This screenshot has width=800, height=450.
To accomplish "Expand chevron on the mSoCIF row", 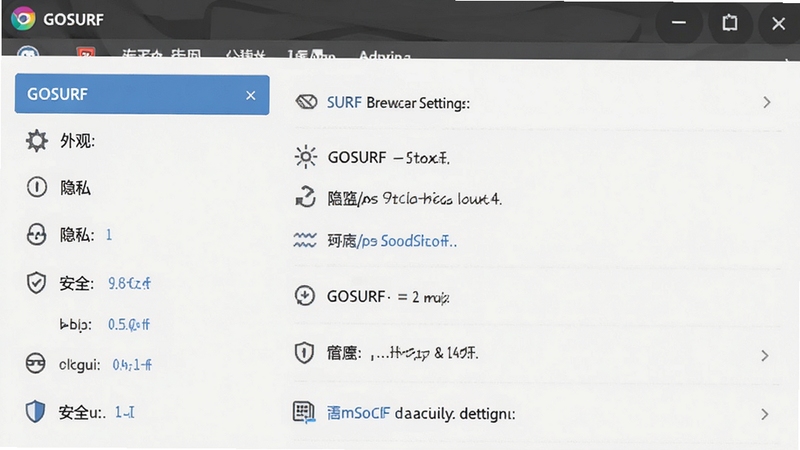I will tap(764, 414).
